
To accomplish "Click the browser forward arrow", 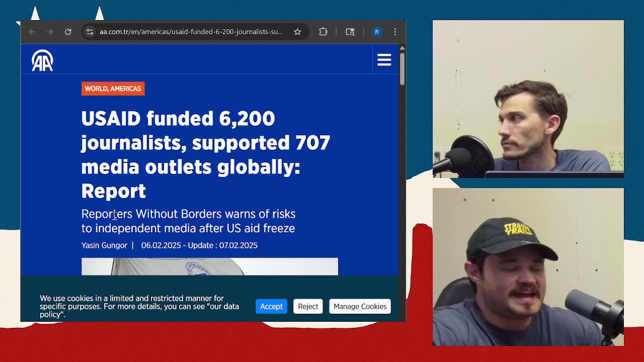I will 50,32.
